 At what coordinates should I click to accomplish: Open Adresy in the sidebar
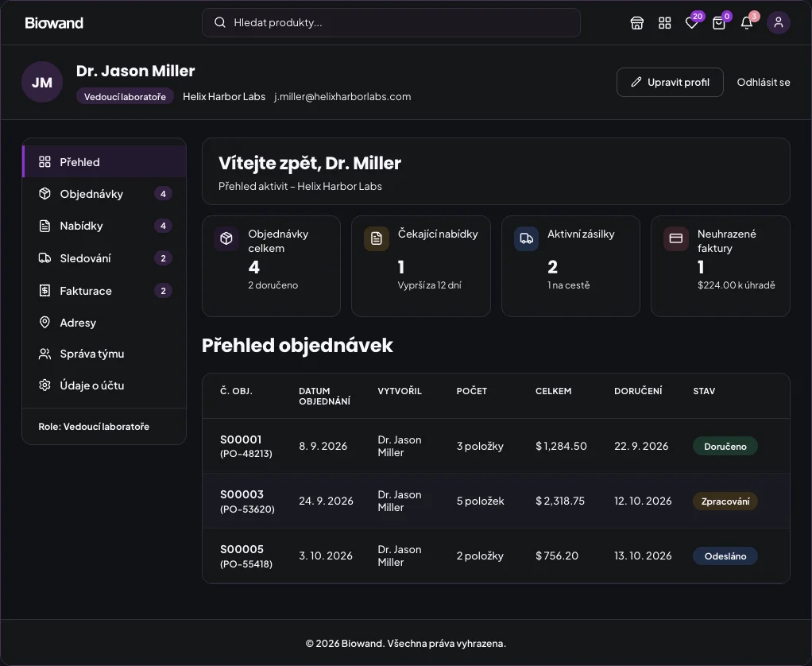pos(104,322)
